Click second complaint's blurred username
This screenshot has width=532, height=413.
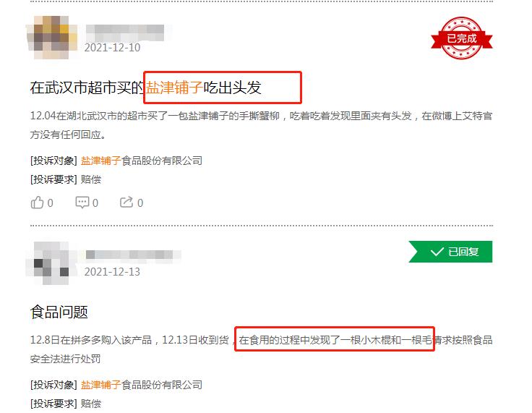[x=133, y=255]
